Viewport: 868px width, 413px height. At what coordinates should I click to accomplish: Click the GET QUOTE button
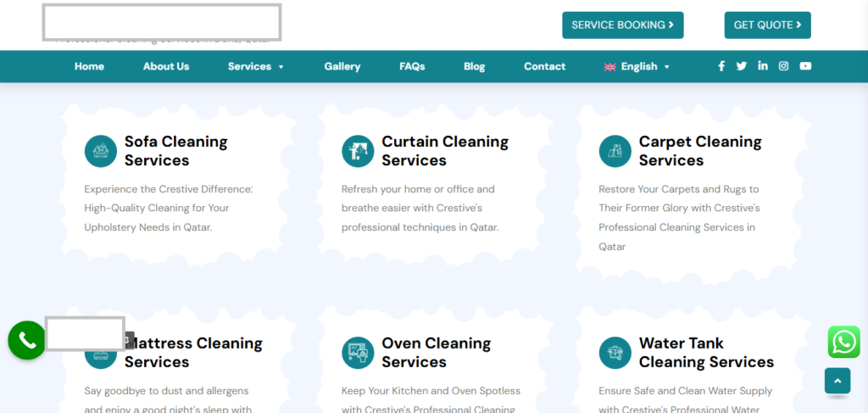767,25
